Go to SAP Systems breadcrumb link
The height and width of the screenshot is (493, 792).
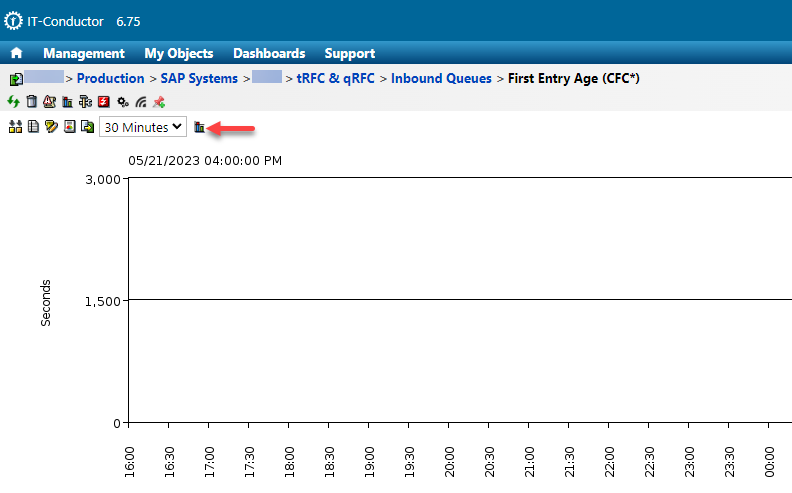click(199, 78)
